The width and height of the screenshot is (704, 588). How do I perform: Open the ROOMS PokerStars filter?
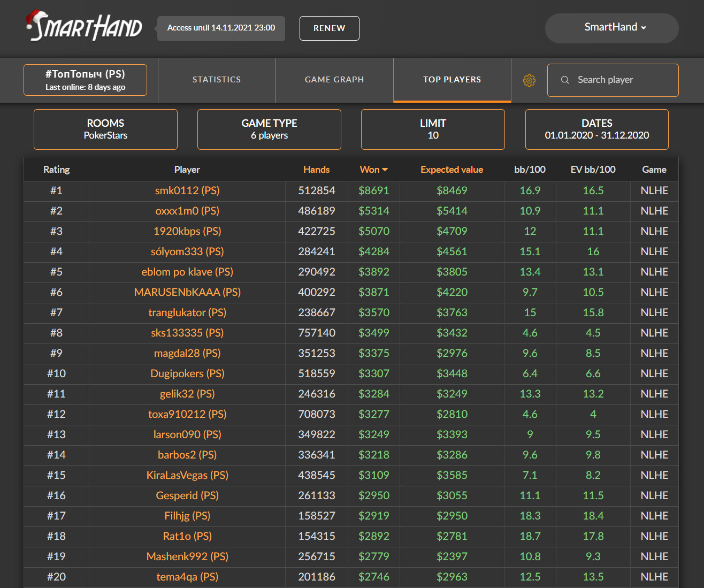click(105, 129)
